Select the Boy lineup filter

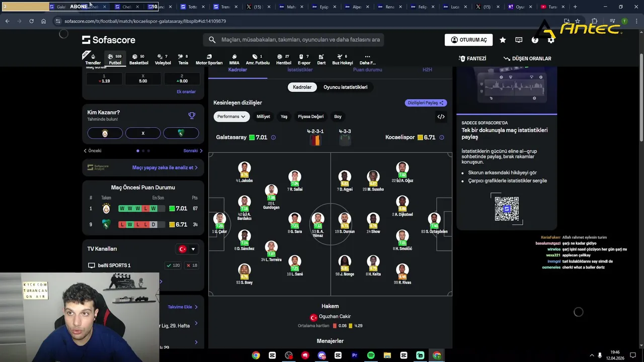(338, 117)
